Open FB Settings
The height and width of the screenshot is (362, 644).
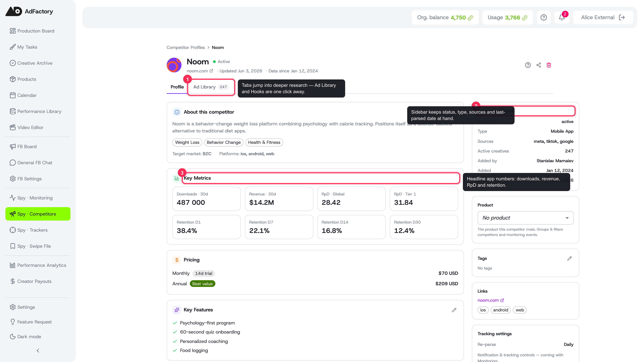coord(38,179)
